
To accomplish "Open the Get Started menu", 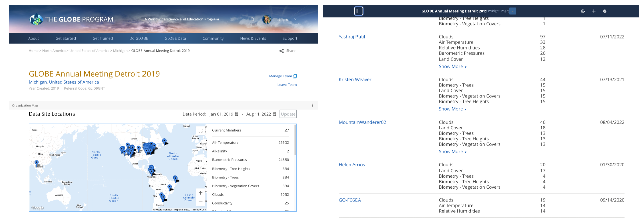I will pos(65,38).
